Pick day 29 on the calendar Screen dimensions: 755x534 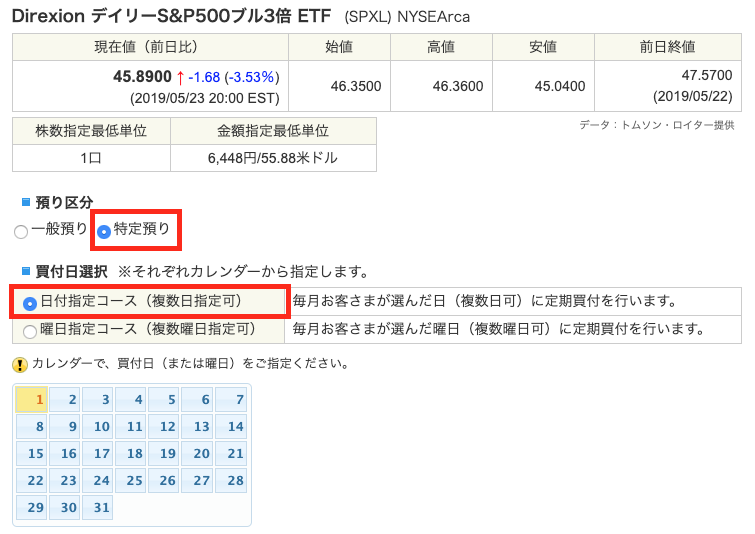click(x=32, y=508)
